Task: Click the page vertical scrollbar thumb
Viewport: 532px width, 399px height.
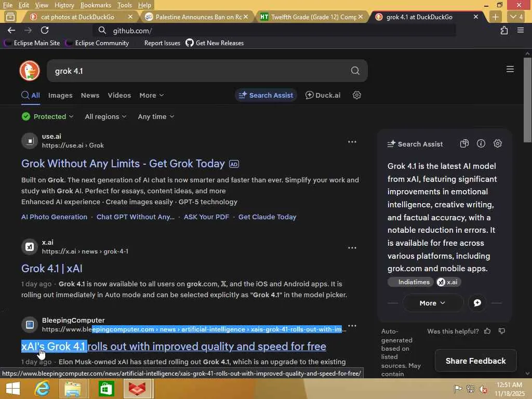Action: click(527, 100)
